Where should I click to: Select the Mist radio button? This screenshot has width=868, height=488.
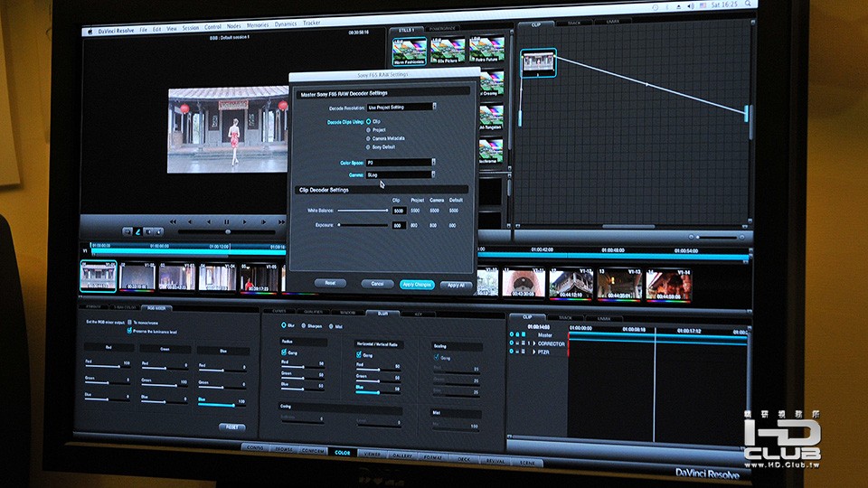(x=331, y=326)
